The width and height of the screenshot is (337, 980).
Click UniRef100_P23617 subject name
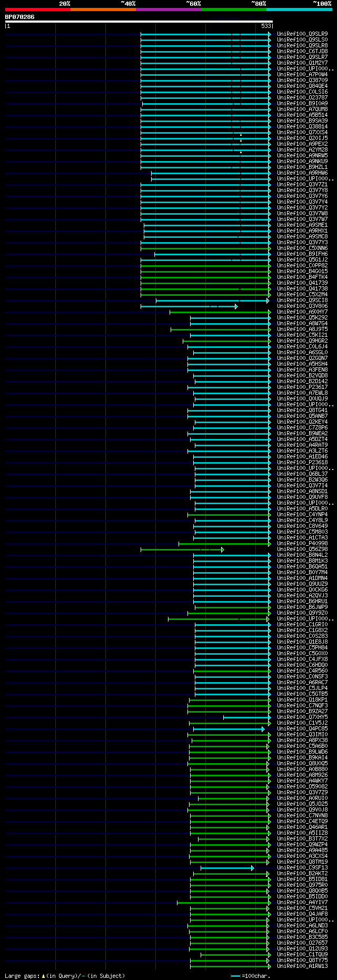tap(302, 387)
